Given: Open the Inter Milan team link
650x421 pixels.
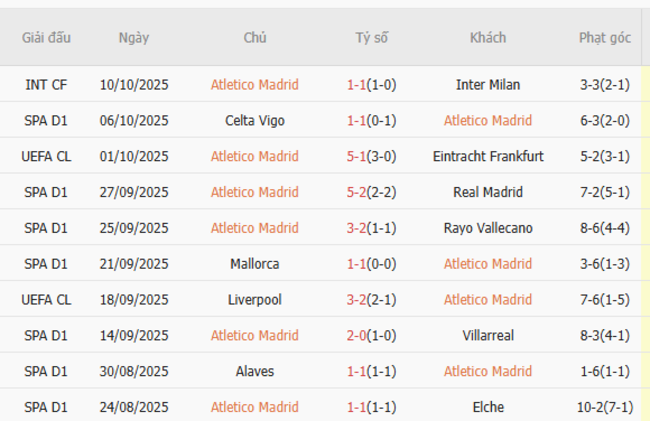Looking at the screenshot, I should click(488, 85).
